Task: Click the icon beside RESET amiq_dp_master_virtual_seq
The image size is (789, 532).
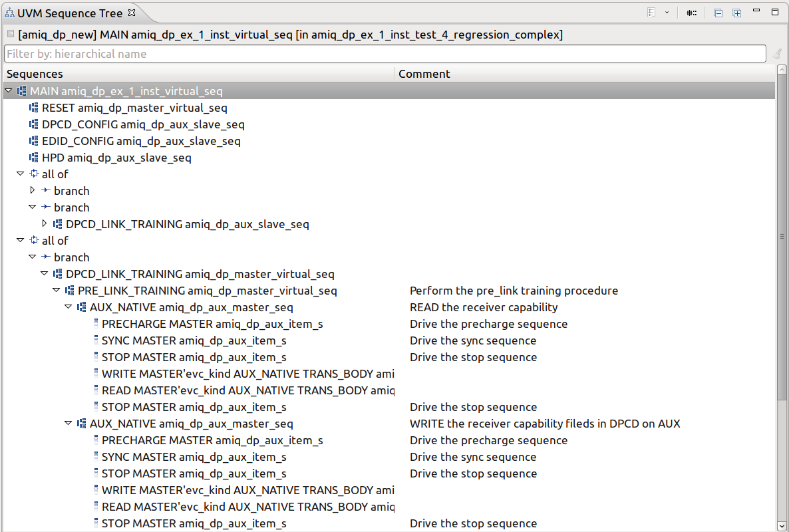Action: click(34, 107)
